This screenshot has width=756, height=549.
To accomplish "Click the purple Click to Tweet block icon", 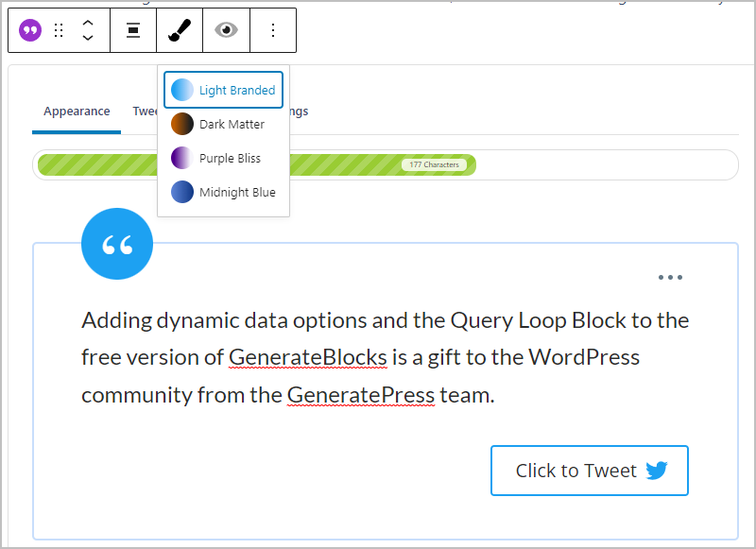I will coord(29,29).
